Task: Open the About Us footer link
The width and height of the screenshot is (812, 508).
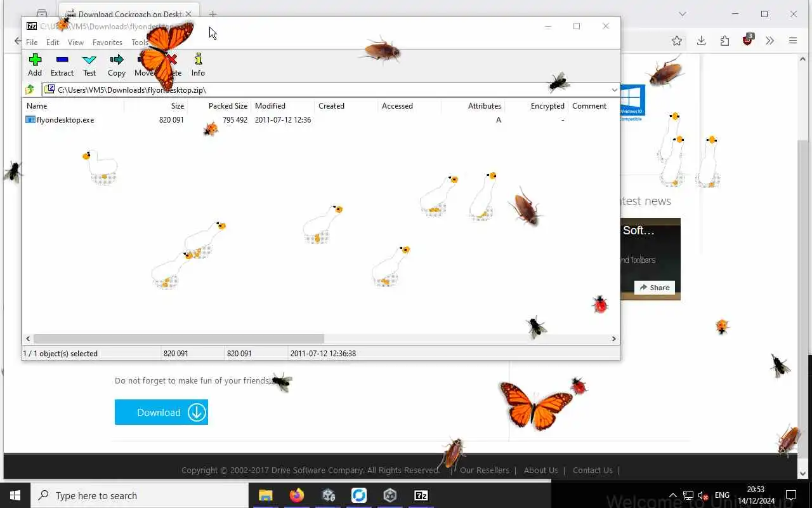Action: [541, 471]
